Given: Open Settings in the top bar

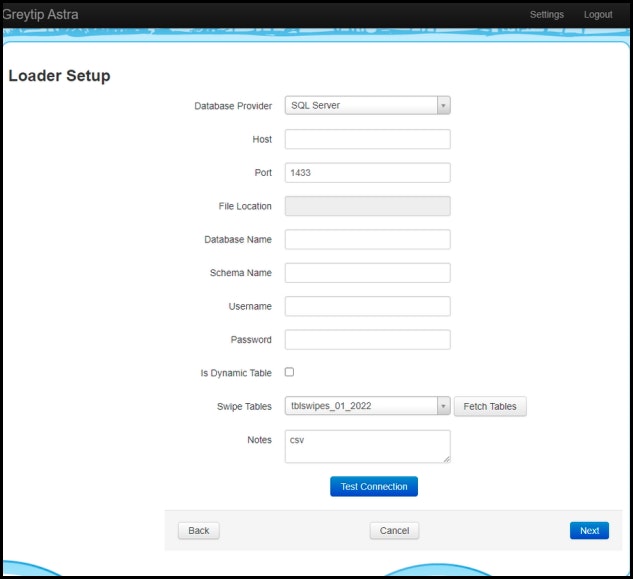Looking at the screenshot, I should pyautogui.click(x=547, y=15).
